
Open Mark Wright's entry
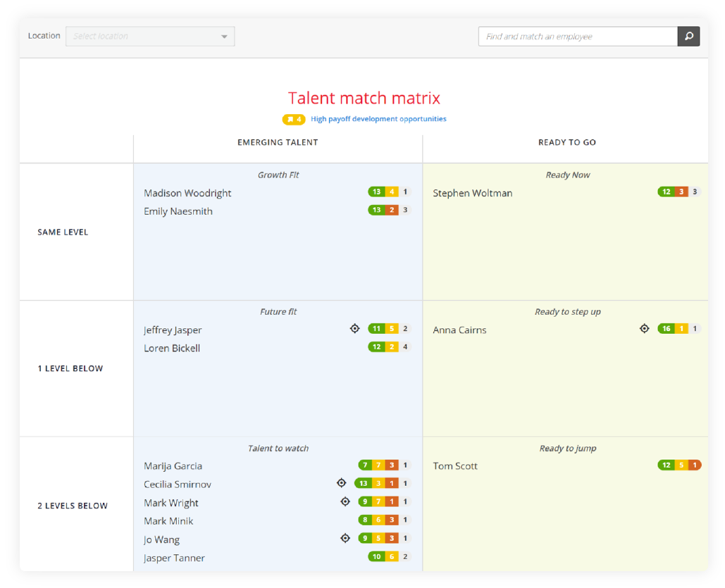coord(171,503)
